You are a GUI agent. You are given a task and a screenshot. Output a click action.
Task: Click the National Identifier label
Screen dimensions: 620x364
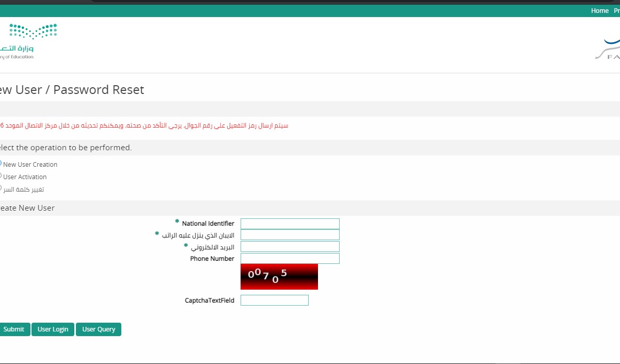(x=208, y=224)
